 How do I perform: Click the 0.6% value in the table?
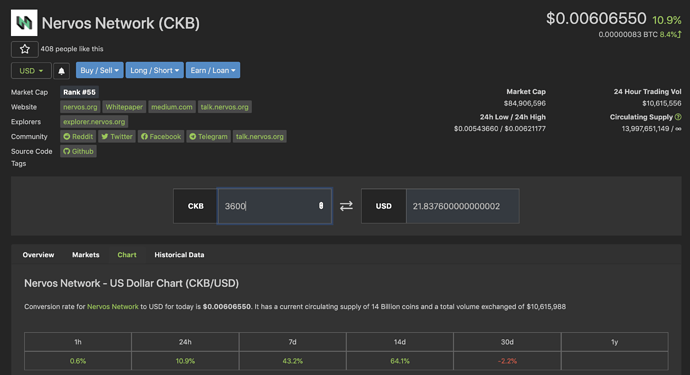click(78, 361)
